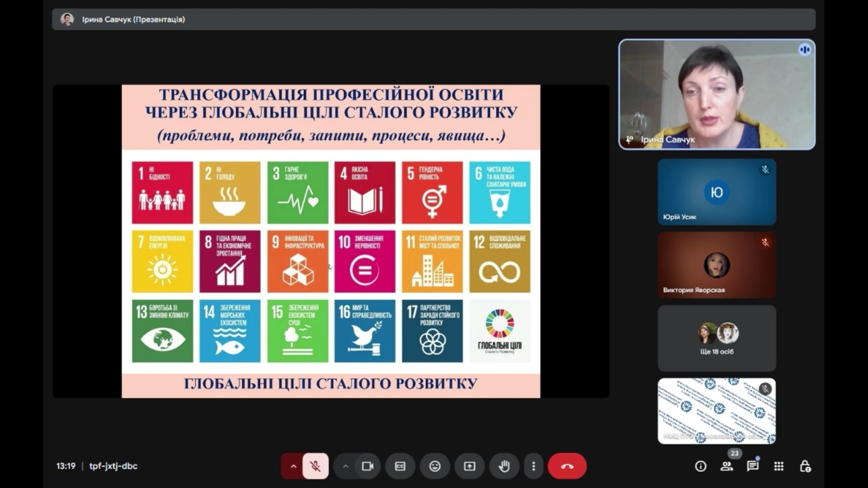The width and height of the screenshot is (868, 488).
Task: Click the goal 2 Ні голоду tile
Action: pos(230,193)
